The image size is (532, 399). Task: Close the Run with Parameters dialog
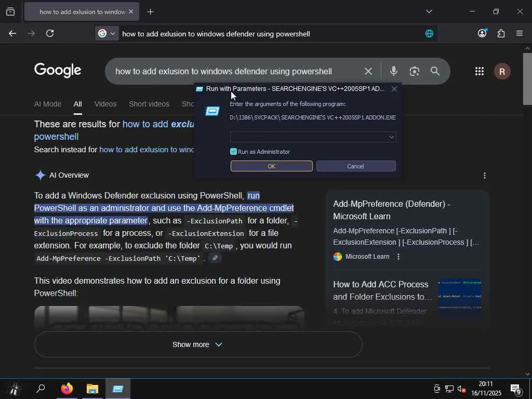[x=394, y=89]
